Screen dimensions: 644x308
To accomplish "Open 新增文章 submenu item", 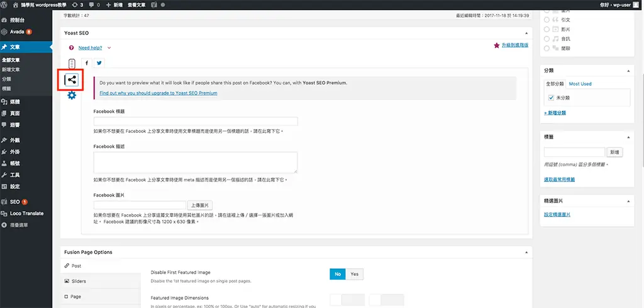I will click(11, 69).
